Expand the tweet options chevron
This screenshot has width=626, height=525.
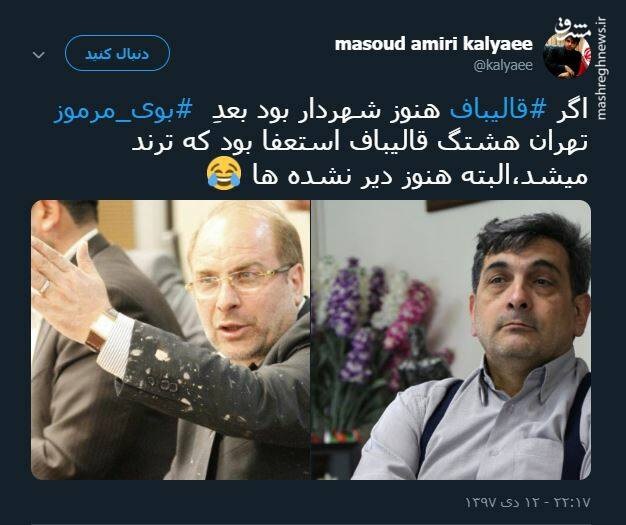pos(39,54)
